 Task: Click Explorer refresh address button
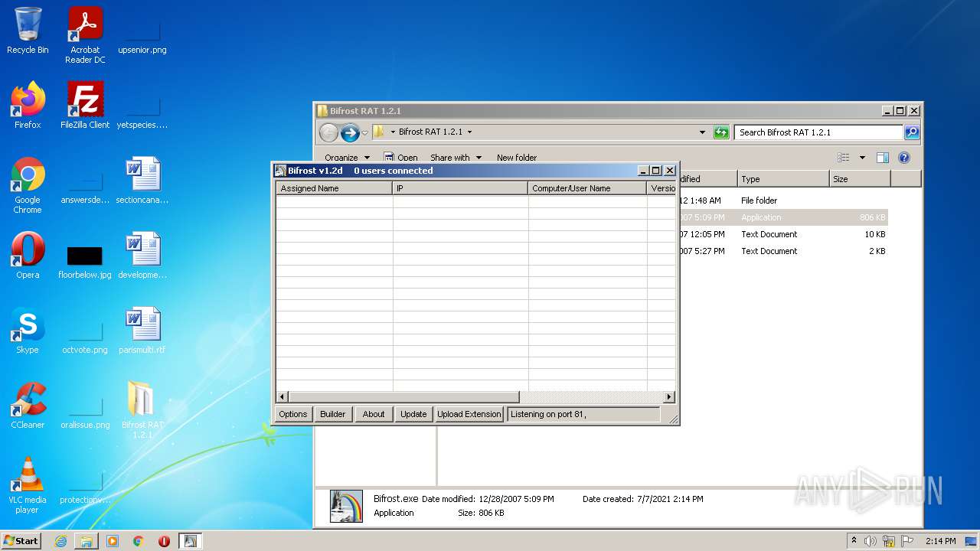pos(721,132)
